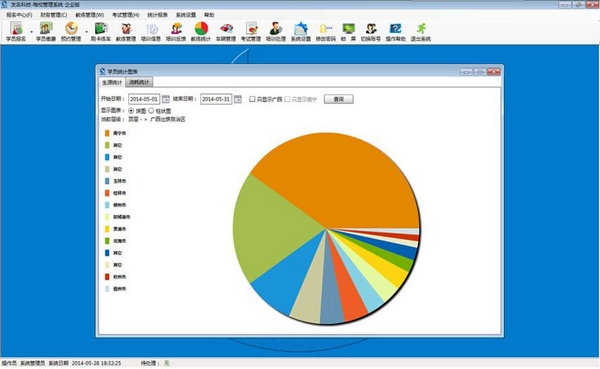
Task: Open the 修改密码 padlock icon
Action: (x=326, y=31)
